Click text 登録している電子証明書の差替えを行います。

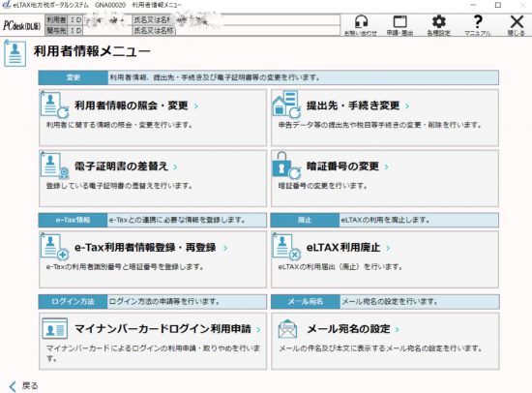(x=119, y=186)
